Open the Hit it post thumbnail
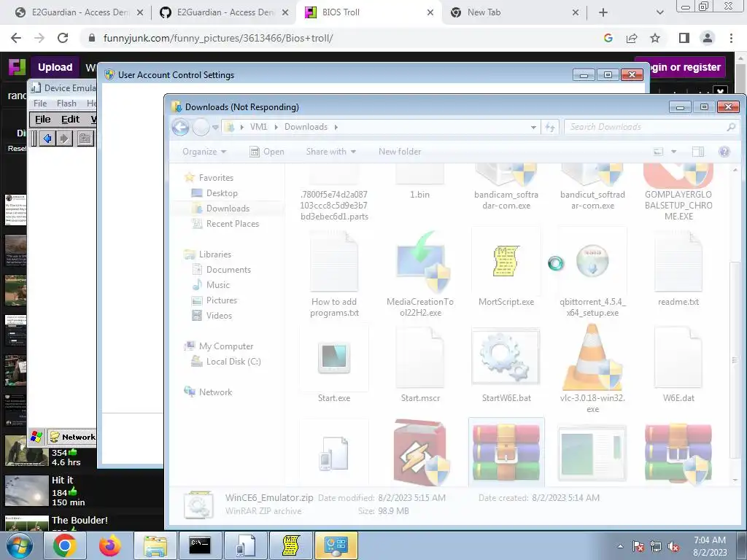The height and width of the screenshot is (560, 747). (x=27, y=491)
